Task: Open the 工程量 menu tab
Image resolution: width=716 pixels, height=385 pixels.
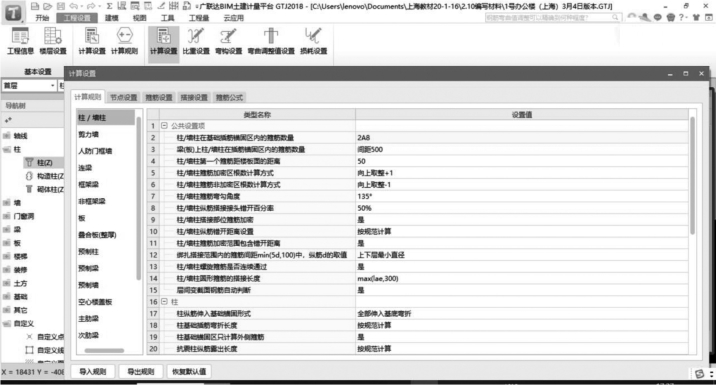Action: (x=199, y=18)
